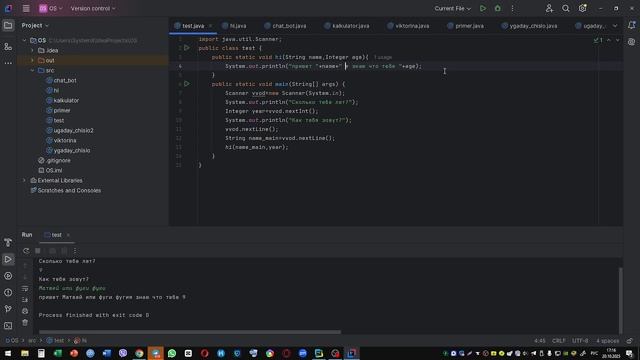Open Search Everywhere magnifier
Image resolution: width=640 pixels, height=360 pixels.
[566, 8]
